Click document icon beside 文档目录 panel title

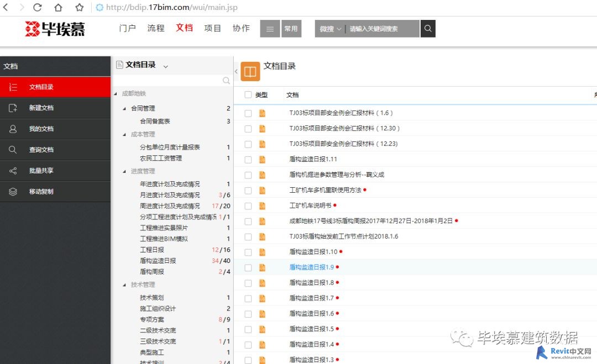pos(119,65)
